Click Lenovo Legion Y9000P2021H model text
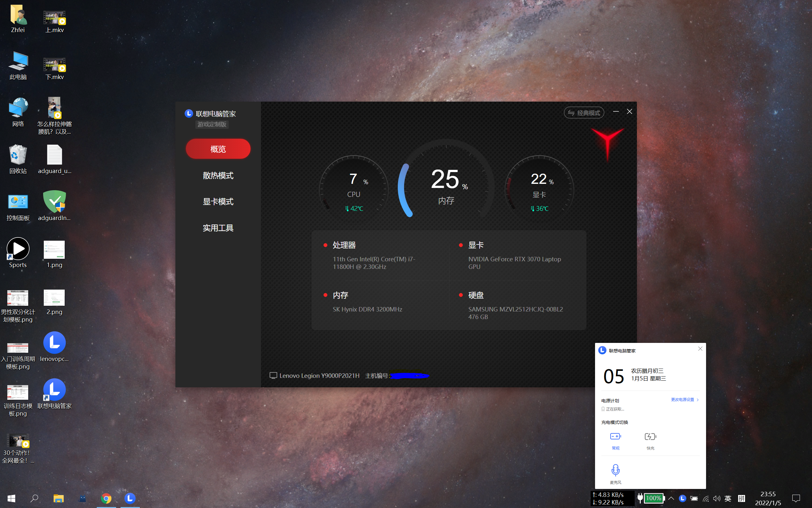812x508 pixels. coord(319,376)
